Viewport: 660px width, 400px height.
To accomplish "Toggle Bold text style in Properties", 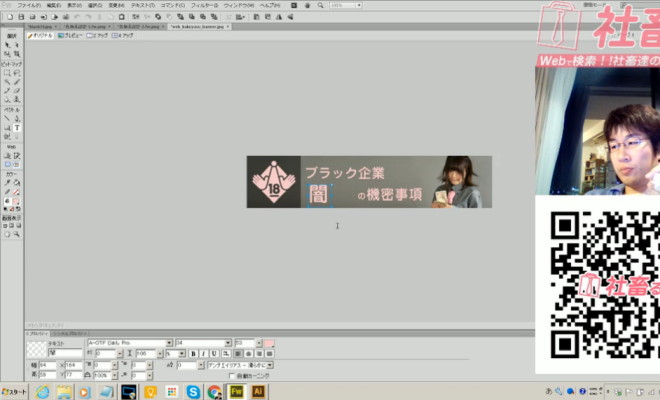I will pyautogui.click(x=192, y=353).
